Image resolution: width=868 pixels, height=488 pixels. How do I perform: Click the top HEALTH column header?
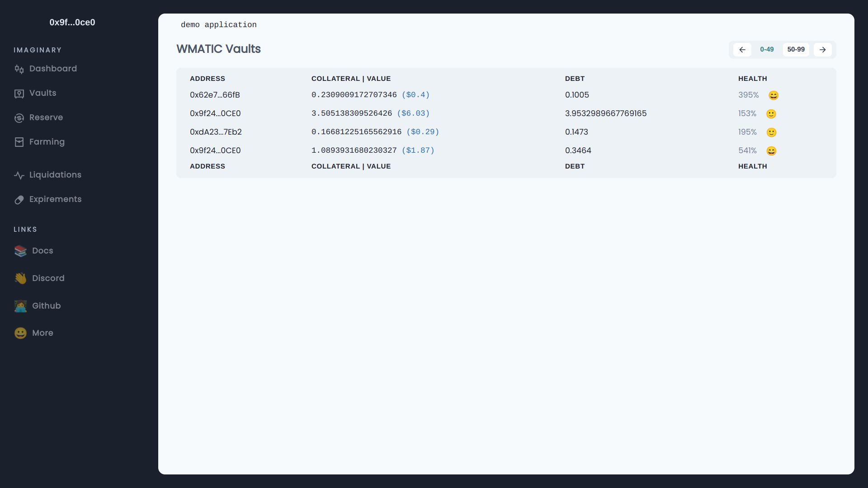[753, 79]
